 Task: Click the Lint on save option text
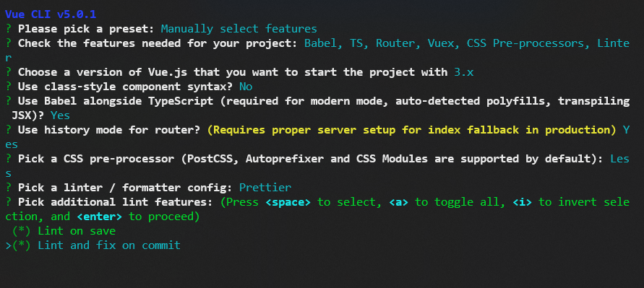77,231
